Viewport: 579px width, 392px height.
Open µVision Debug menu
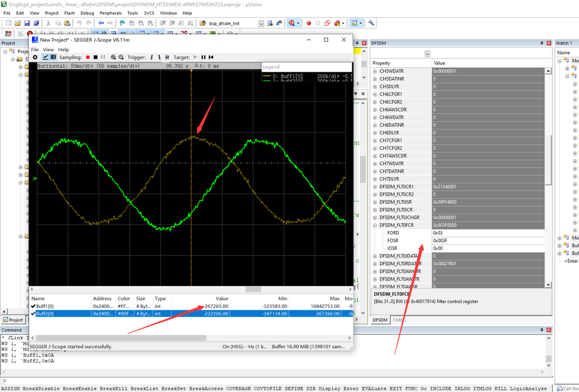tap(87, 13)
